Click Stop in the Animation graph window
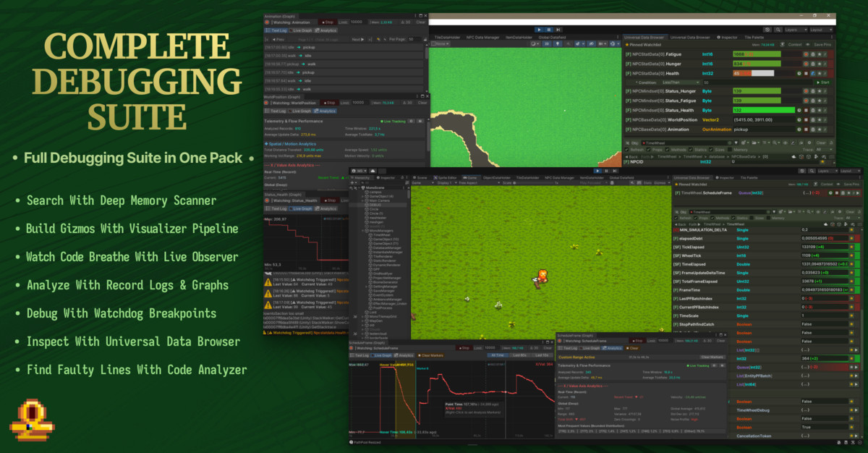Screen dimensions: 868x453 point(328,22)
